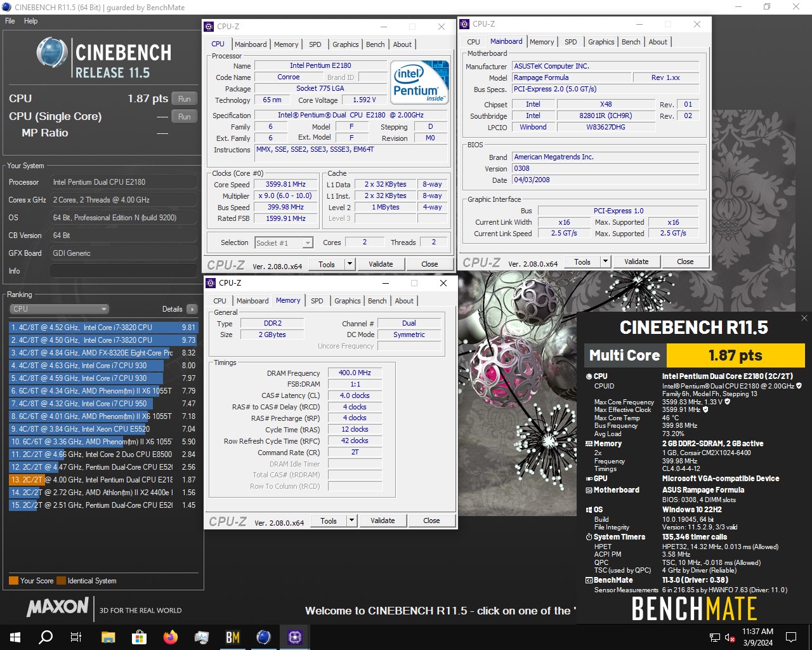
Task: Open the CPU ranking dropdown
Action: [x=60, y=309]
